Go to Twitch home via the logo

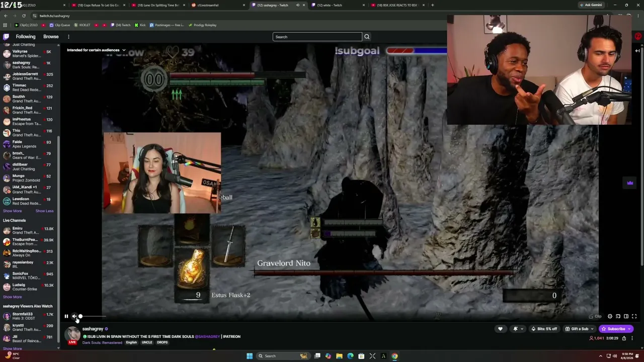coord(6,37)
